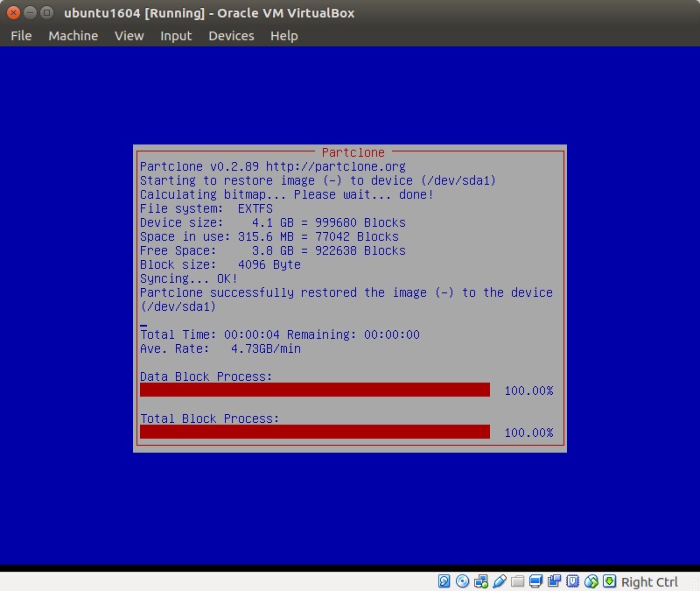700x591 pixels.
Task: Click the display monitor status icon
Action: [535, 581]
